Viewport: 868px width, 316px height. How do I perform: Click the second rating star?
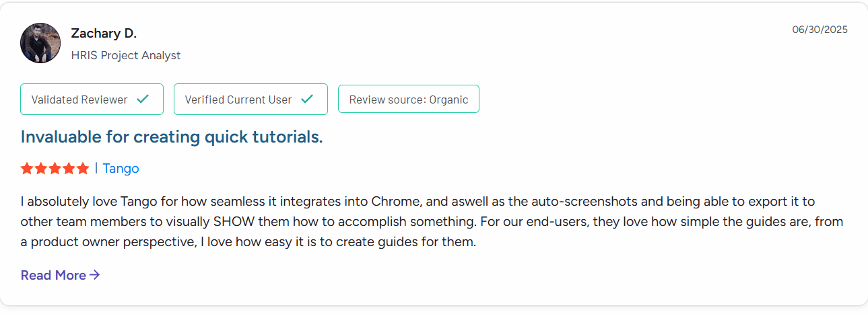tap(41, 169)
